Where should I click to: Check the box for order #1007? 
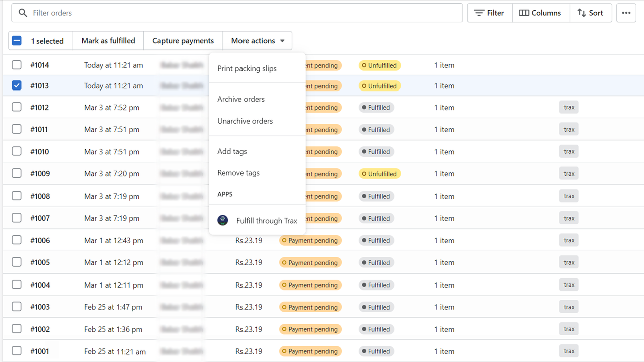point(17,218)
